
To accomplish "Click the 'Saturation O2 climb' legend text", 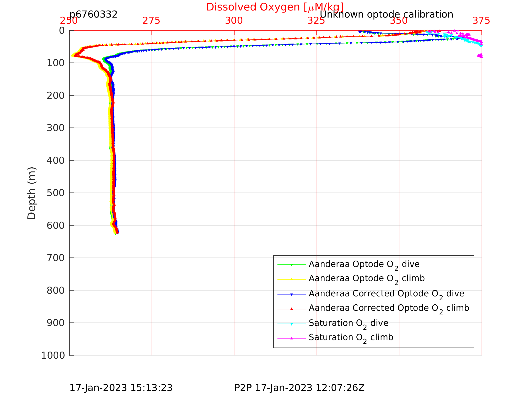I will (351, 338).
